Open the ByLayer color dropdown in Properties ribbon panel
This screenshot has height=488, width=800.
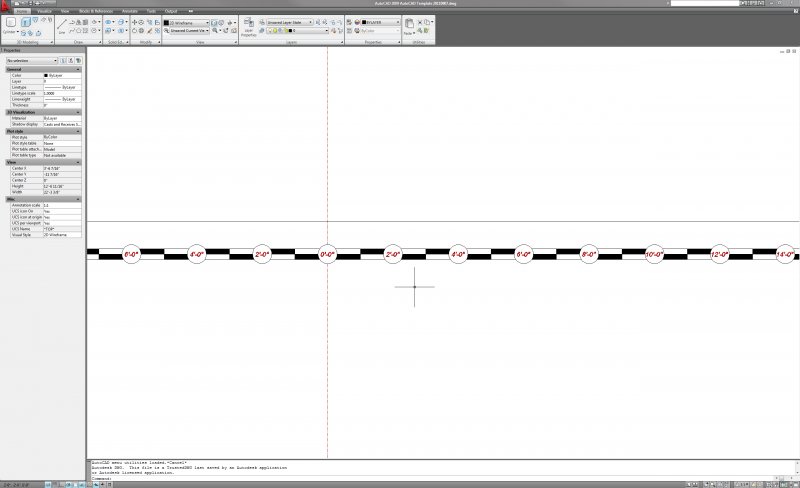(381, 22)
